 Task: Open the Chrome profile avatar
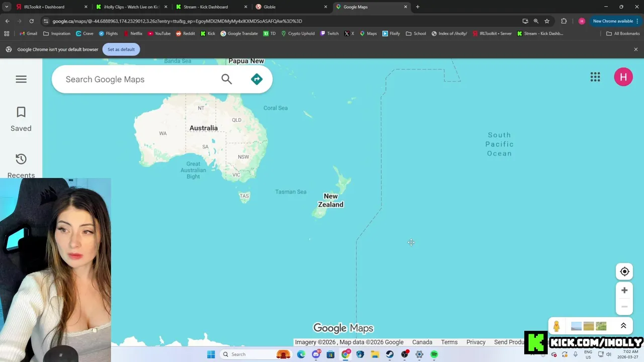pyautogui.click(x=582, y=21)
